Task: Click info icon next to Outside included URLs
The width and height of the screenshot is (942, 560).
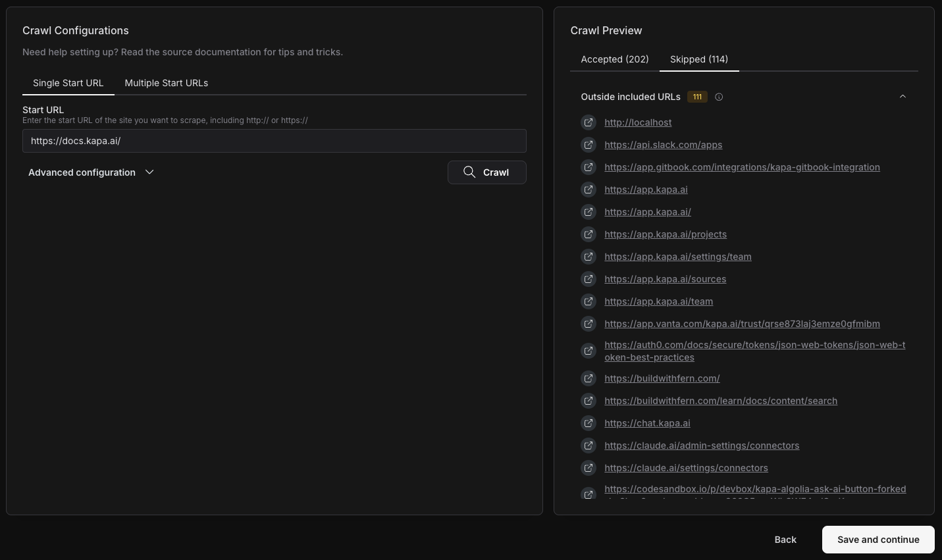Action: [719, 97]
